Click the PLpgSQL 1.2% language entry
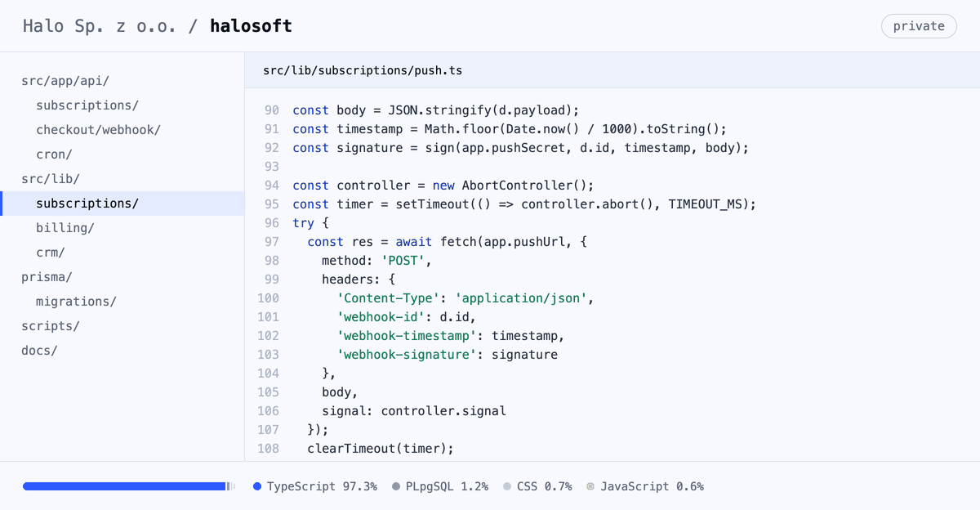The height and width of the screenshot is (510, 980). pyautogui.click(x=440, y=486)
